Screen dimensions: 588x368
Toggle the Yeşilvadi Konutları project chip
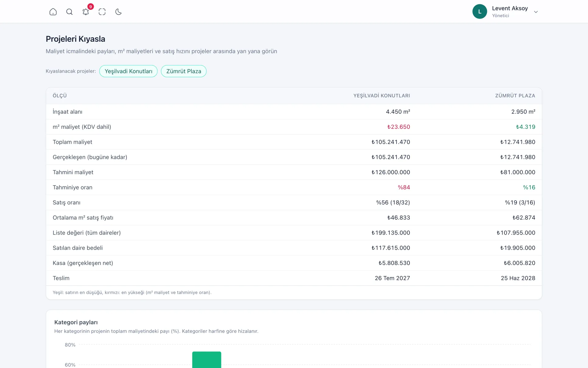tap(128, 71)
